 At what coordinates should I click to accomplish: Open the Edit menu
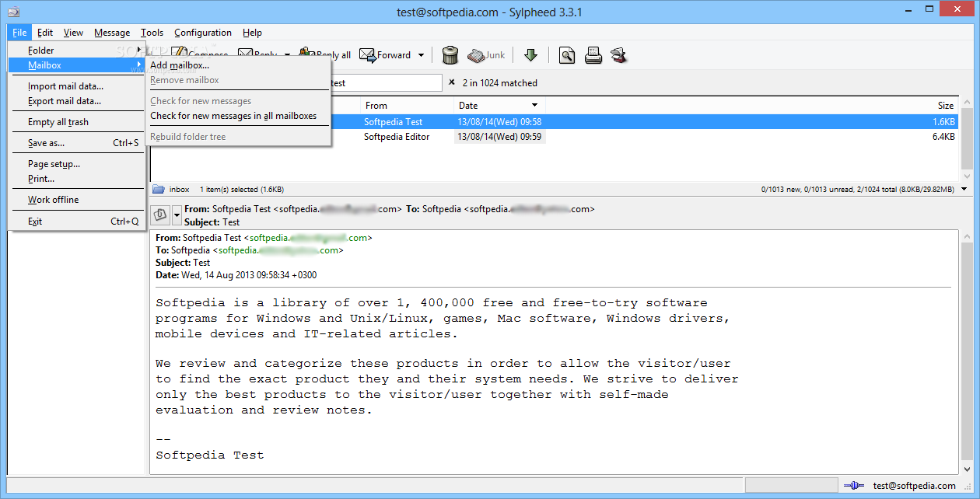click(x=45, y=33)
